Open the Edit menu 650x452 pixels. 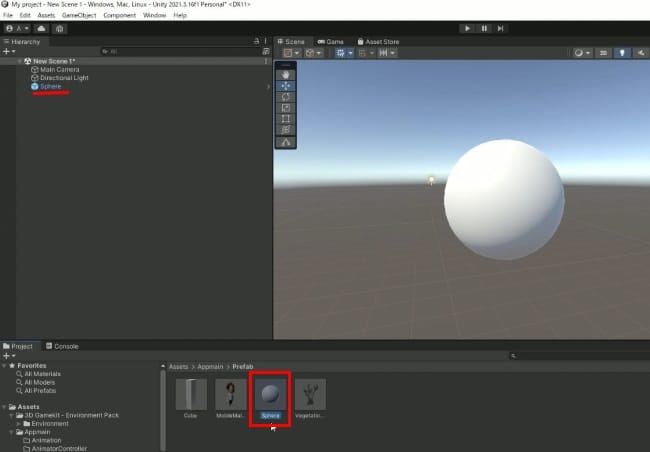pos(25,15)
